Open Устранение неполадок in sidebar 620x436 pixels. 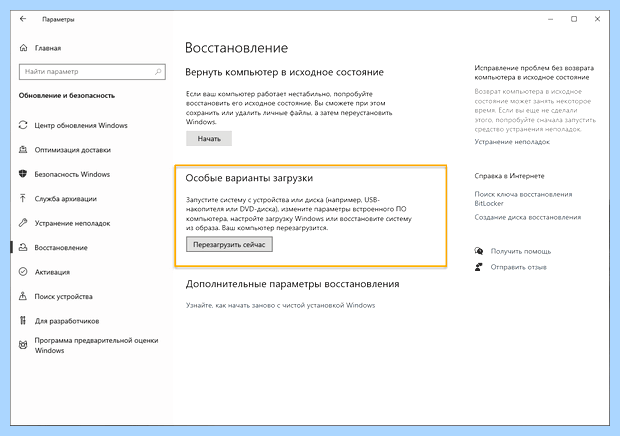(x=72, y=223)
